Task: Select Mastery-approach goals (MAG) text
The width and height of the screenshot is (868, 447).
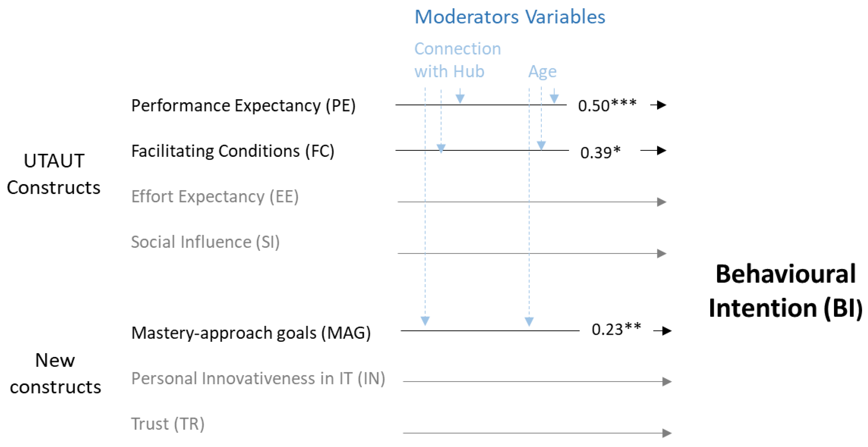Action: pos(251,333)
